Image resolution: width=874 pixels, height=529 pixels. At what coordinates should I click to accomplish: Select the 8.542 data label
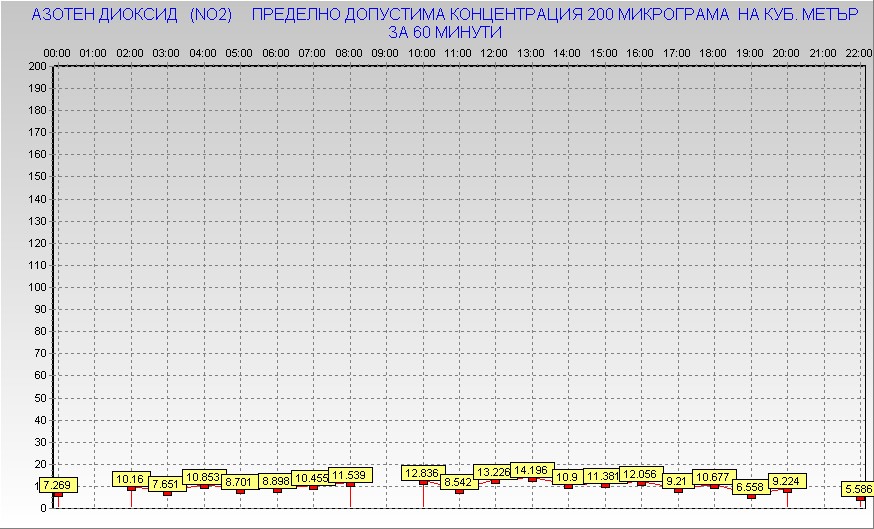[x=458, y=482]
